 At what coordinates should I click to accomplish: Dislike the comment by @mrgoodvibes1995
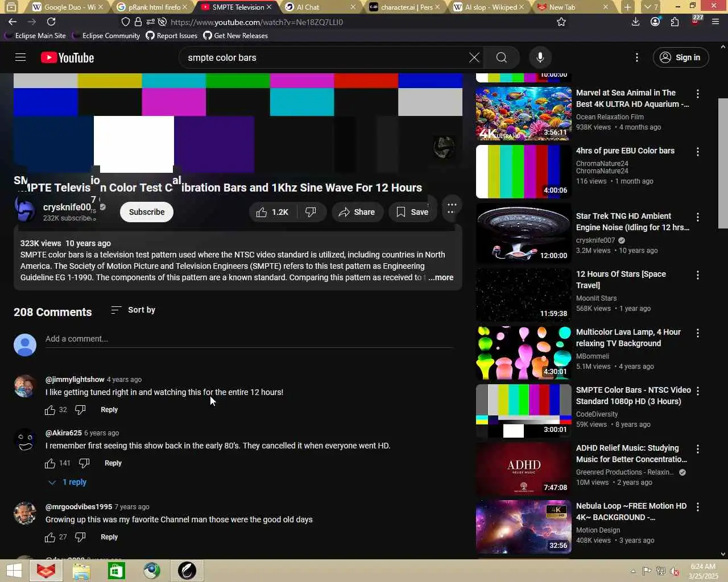[x=80, y=537]
